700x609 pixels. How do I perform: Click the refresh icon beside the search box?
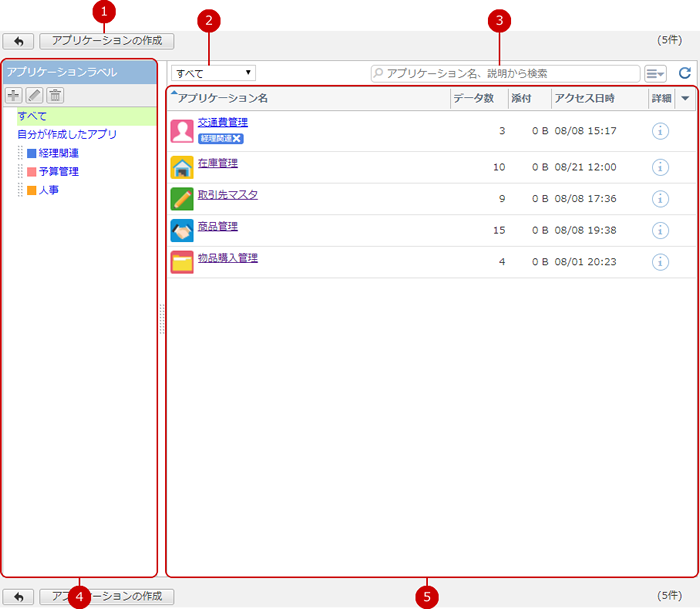point(685,73)
